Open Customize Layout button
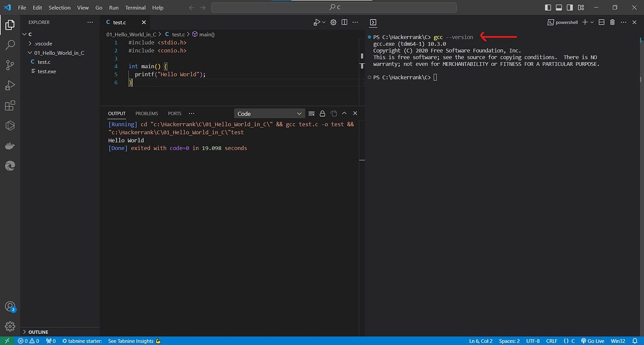 pos(580,8)
